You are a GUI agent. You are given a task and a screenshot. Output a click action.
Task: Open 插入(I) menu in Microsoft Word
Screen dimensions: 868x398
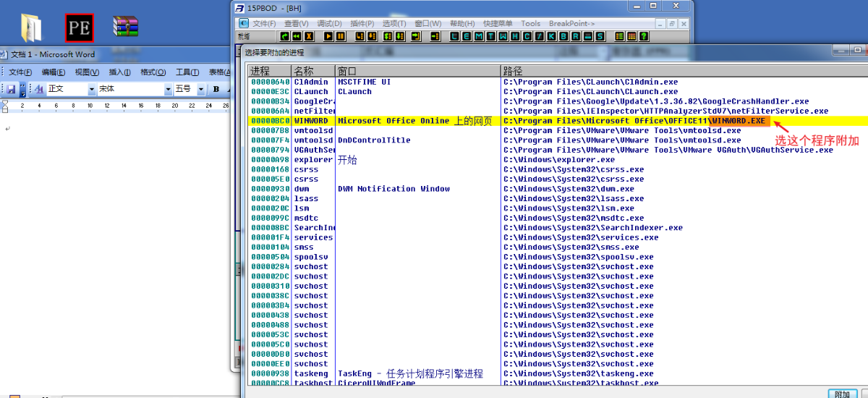(119, 72)
